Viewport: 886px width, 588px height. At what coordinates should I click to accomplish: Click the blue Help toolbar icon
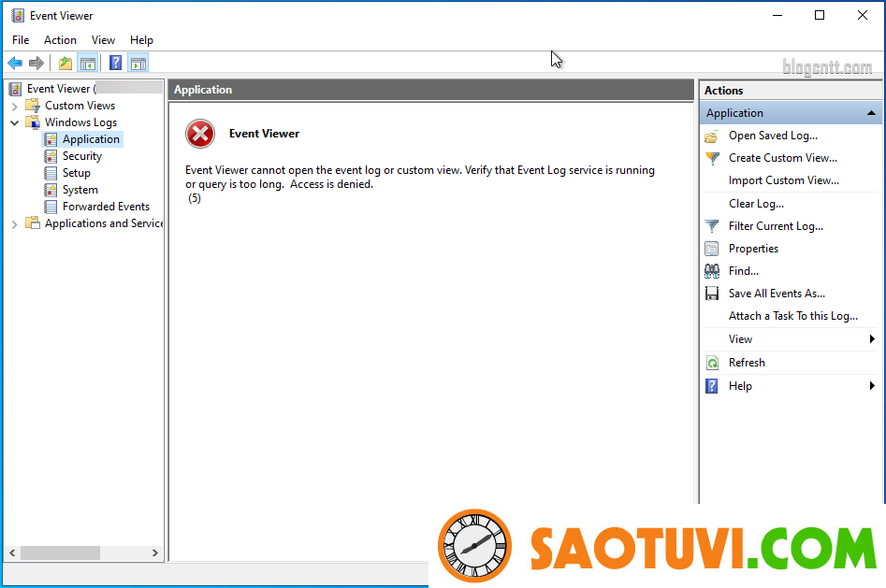[115, 63]
